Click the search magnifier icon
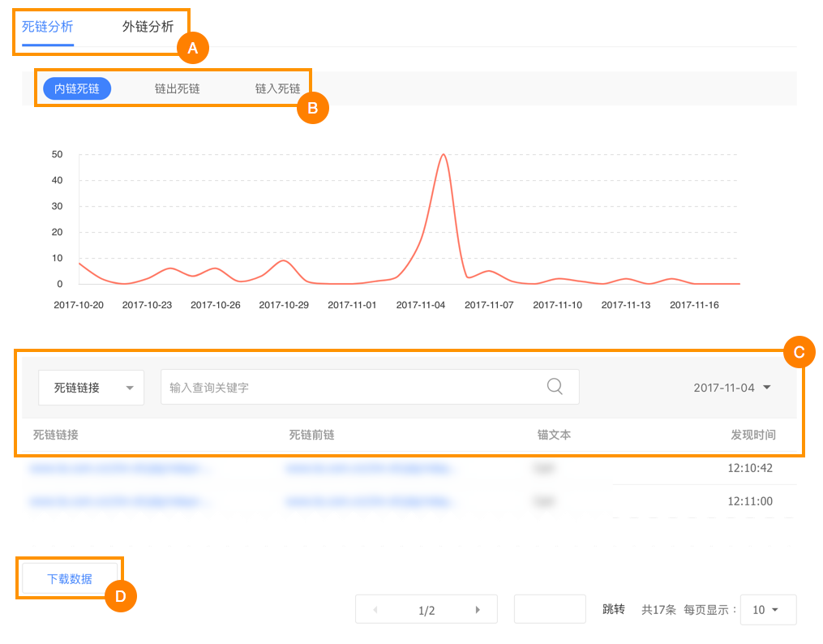This screenshot has width=823, height=644. pos(555,387)
